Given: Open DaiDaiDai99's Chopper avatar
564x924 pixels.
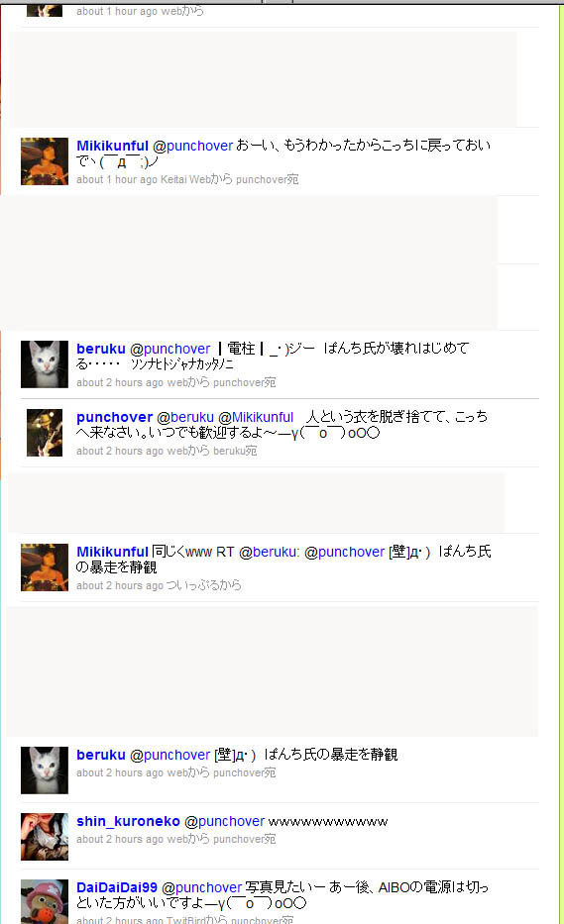Looking at the screenshot, I should coord(45,902).
